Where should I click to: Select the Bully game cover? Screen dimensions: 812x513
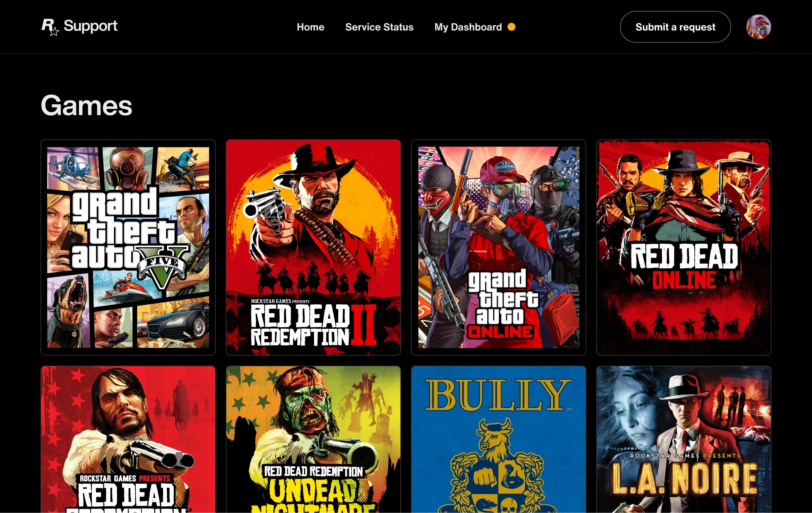498,439
